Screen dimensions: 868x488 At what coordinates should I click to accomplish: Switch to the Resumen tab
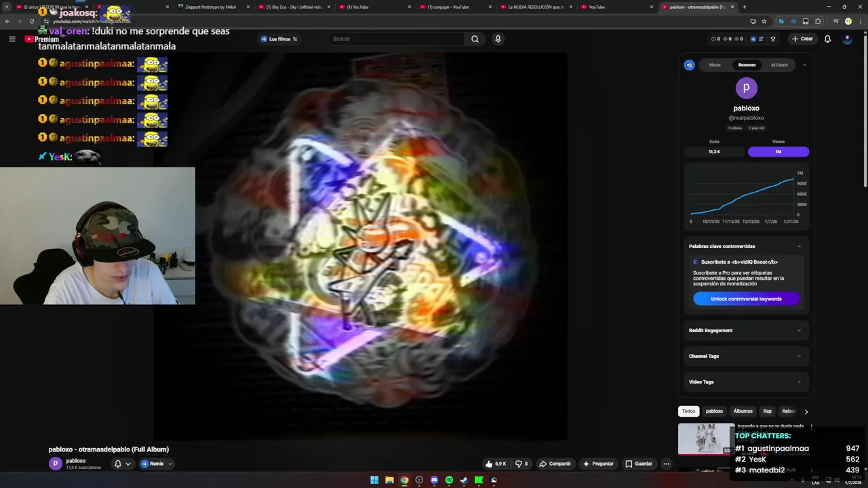(747, 65)
